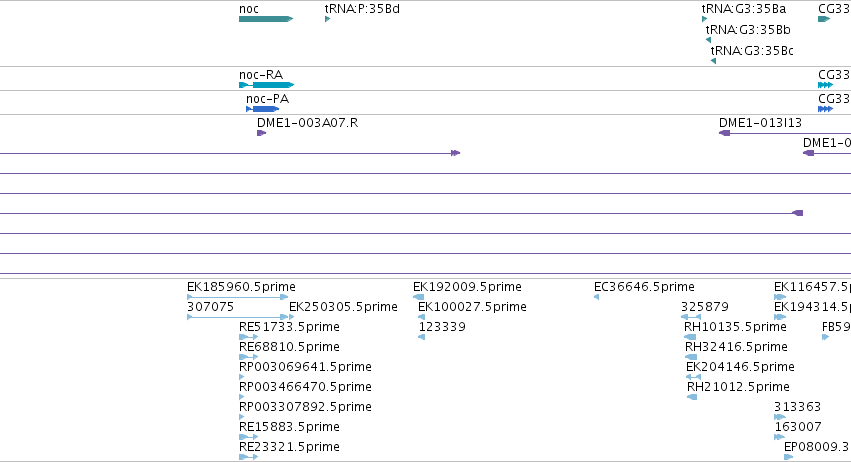This screenshot has width=851, height=462.
Task: Select the EK192009.5prime EST arrow
Action: pos(418,297)
